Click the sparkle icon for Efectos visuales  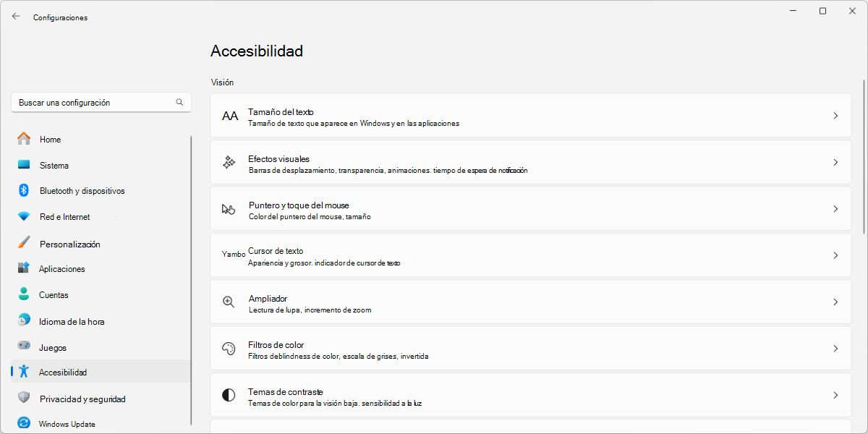pos(229,163)
